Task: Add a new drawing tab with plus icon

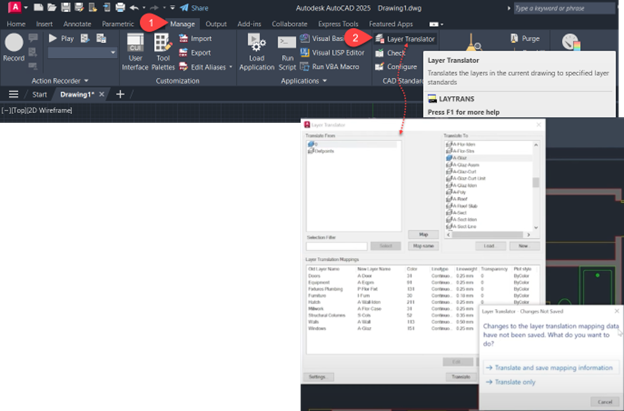Action: [x=120, y=94]
